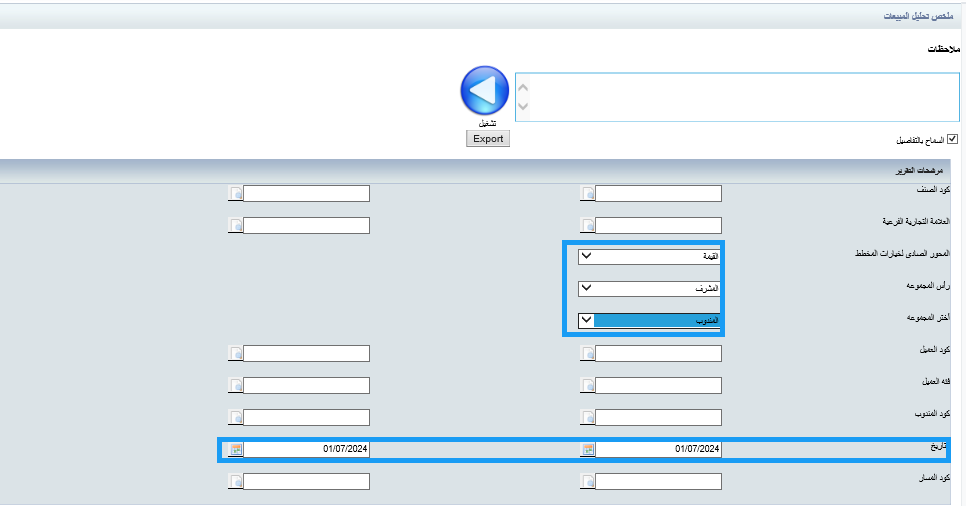Click the notes box scroll-down arrow

pyautogui.click(x=523, y=106)
